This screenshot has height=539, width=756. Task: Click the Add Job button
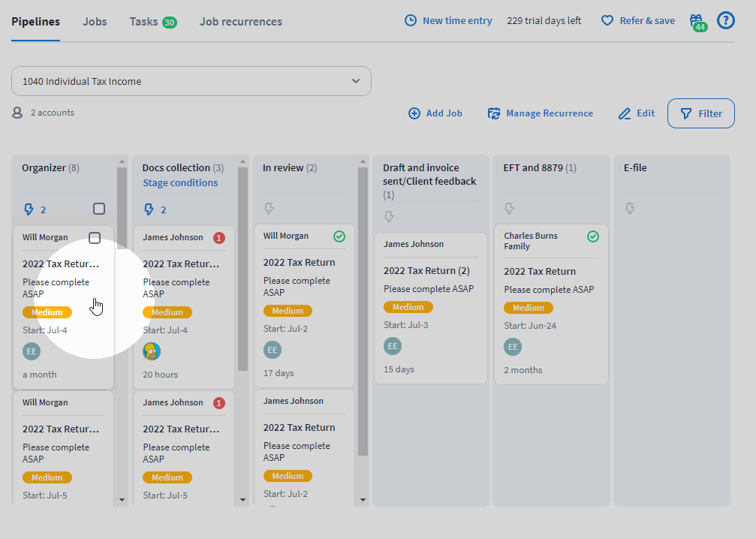(x=435, y=113)
